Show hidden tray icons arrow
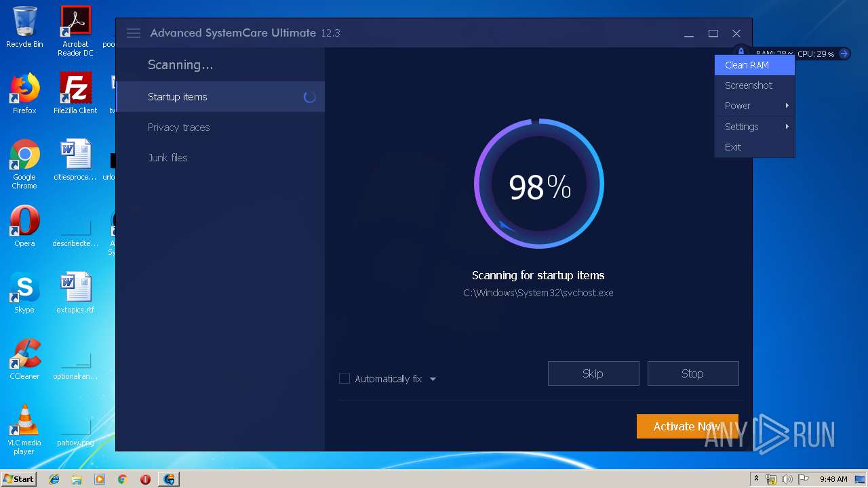Viewport: 868px width, 488px height. click(x=756, y=479)
